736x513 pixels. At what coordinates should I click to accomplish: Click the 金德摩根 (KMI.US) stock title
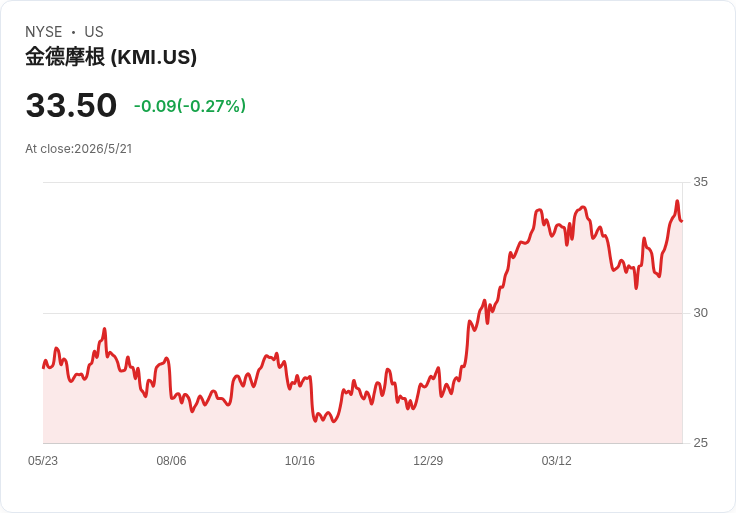111,57
